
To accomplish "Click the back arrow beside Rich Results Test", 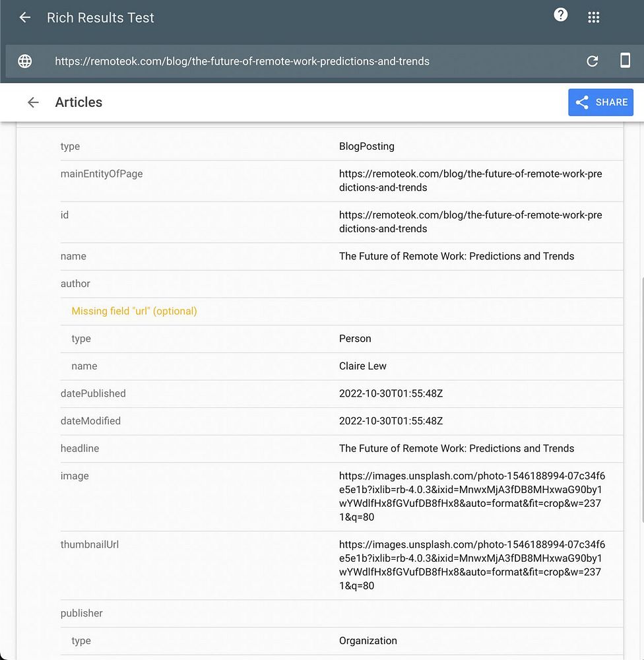I will coord(25,18).
